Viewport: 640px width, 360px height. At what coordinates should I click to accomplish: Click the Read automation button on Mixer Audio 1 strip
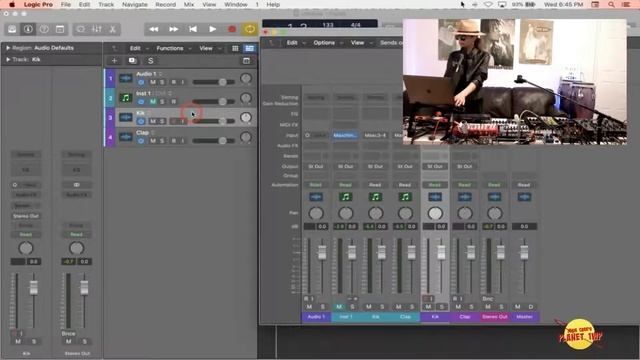click(316, 185)
